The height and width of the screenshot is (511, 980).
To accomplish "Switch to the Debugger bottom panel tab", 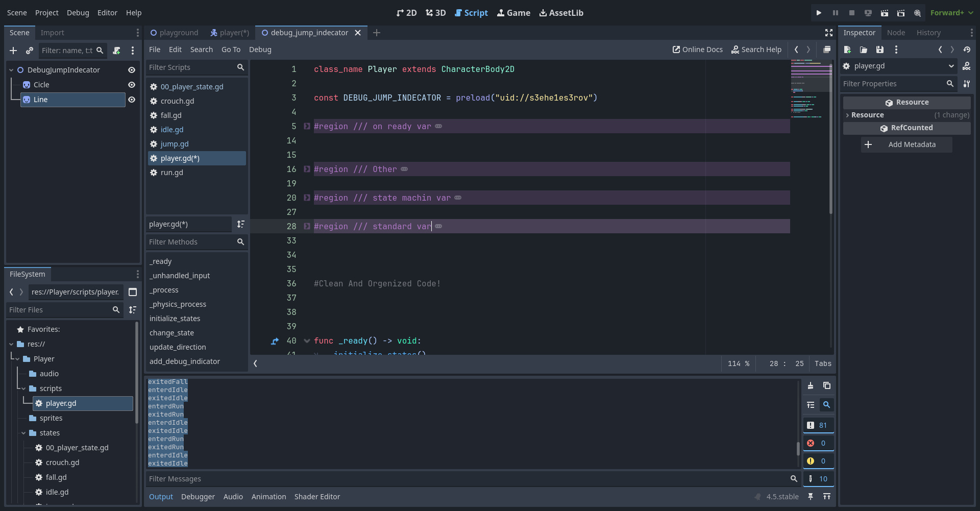I will (198, 497).
